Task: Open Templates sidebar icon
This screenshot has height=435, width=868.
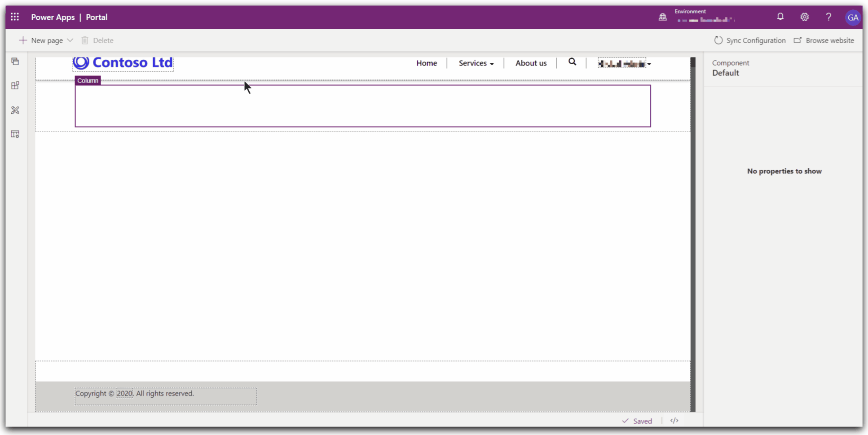Action: tap(15, 134)
